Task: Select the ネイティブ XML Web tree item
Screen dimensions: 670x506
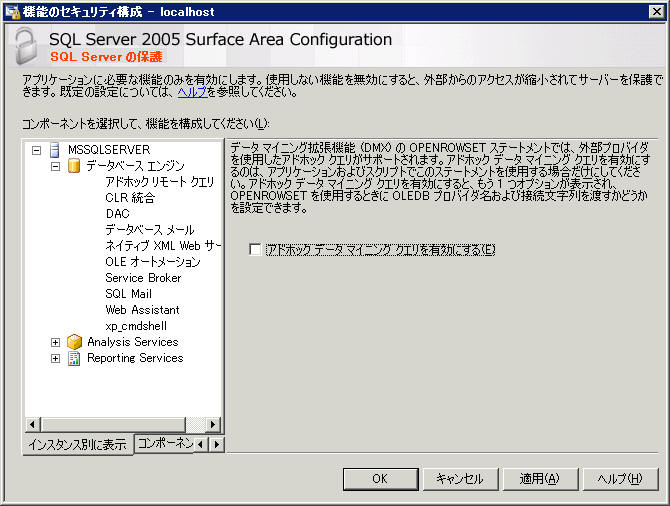Action: tap(163, 246)
